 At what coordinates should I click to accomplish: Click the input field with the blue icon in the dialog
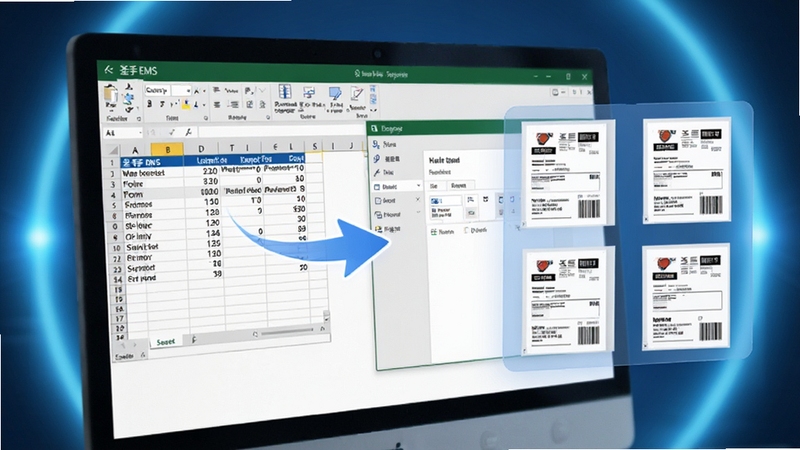point(445,201)
